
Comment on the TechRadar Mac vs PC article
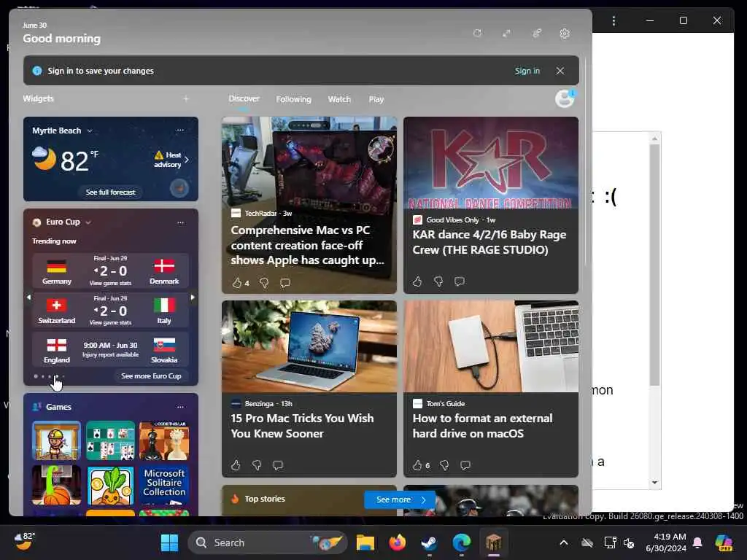[x=285, y=283]
